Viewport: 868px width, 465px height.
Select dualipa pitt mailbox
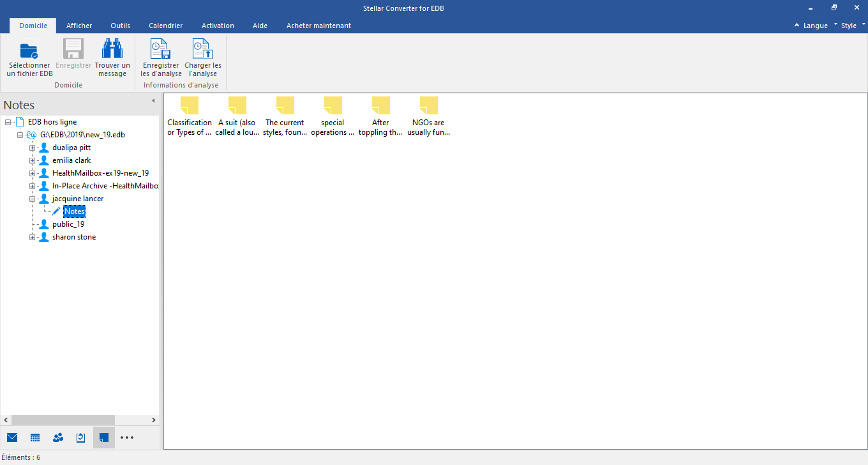pyautogui.click(x=71, y=148)
